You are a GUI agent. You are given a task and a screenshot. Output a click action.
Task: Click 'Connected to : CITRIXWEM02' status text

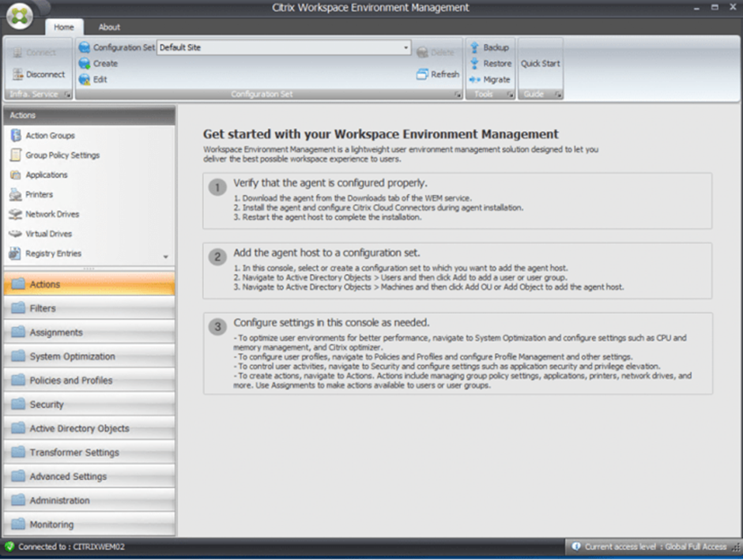72,547
